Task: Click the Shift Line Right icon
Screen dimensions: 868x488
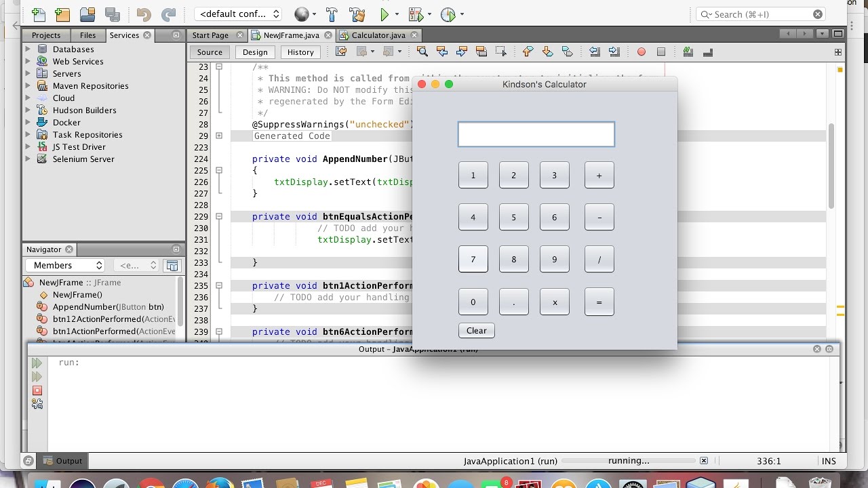Action: 614,52
